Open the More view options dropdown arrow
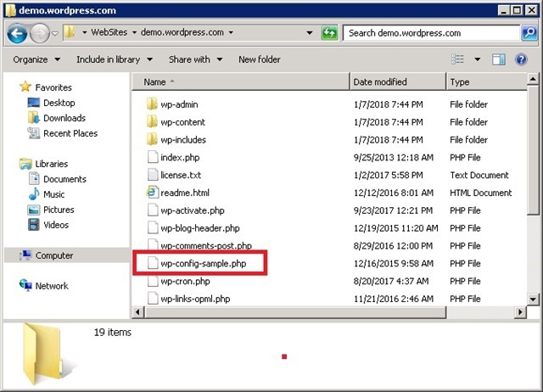 pyautogui.click(x=477, y=59)
